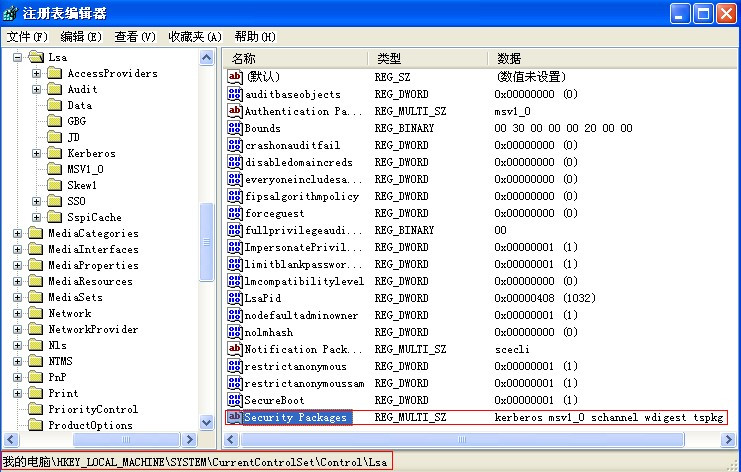741x472 pixels.
Task: Select the GBG key in tree
Action: pos(77,121)
